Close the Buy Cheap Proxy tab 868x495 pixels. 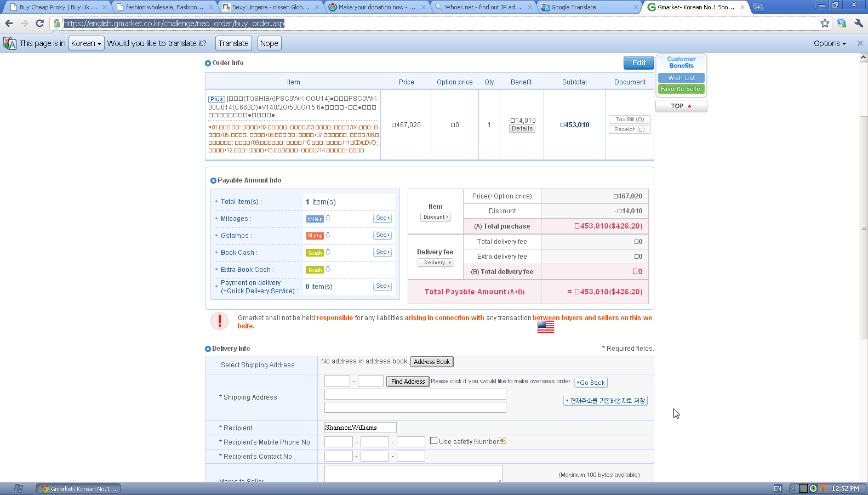click(x=105, y=7)
